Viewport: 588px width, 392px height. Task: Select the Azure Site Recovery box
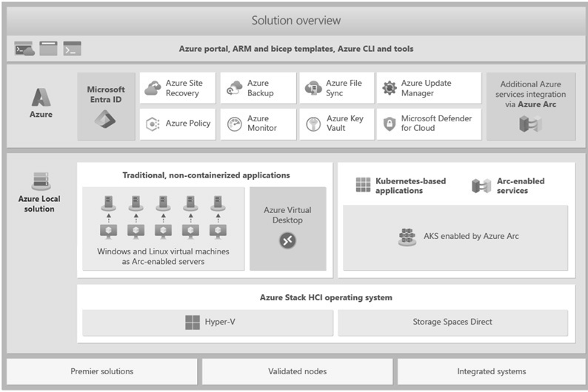pyautogui.click(x=178, y=88)
